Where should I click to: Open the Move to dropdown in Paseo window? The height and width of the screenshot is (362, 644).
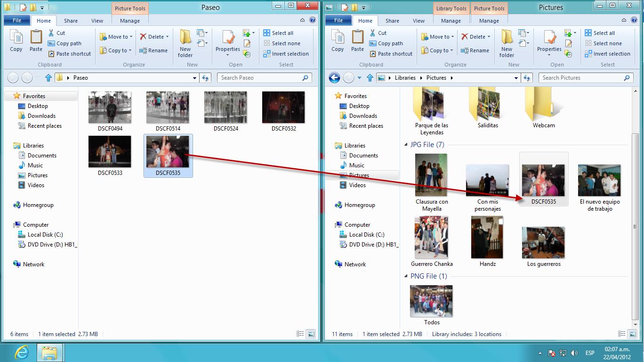pos(116,37)
